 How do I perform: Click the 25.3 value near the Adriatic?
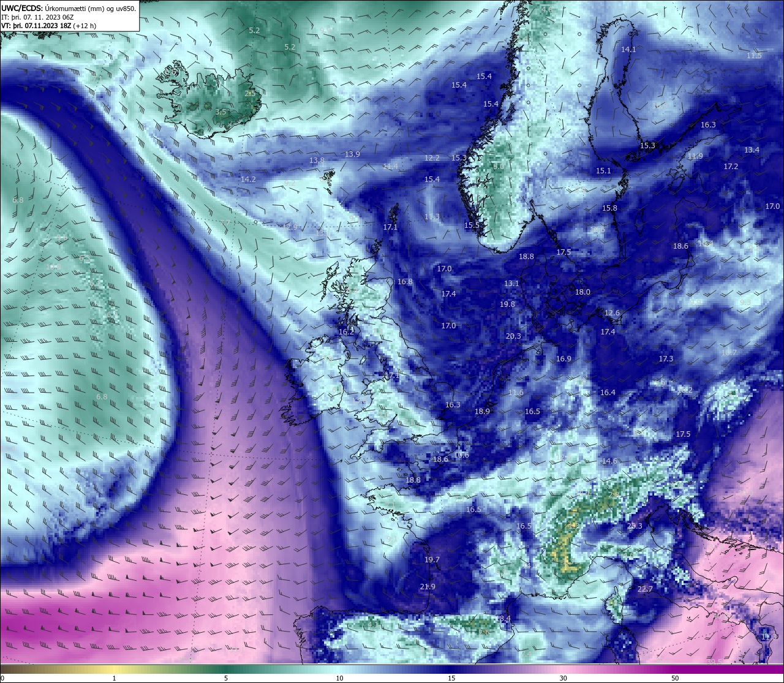(x=635, y=526)
